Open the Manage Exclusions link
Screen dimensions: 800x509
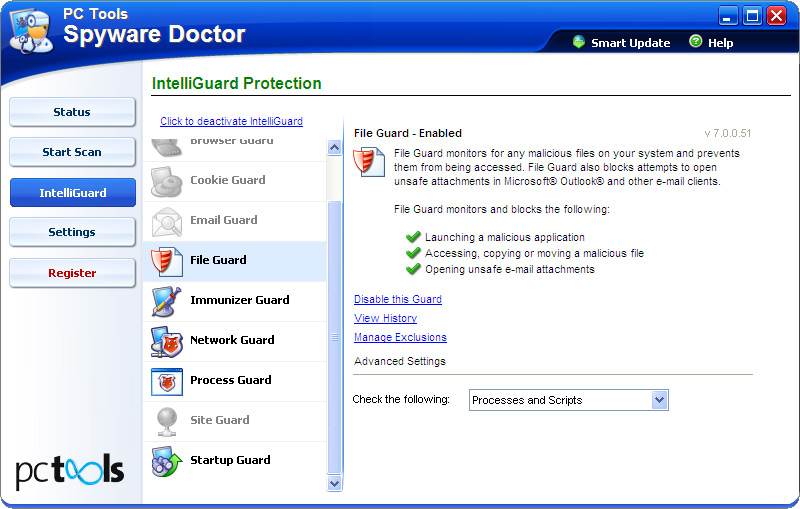coord(400,337)
